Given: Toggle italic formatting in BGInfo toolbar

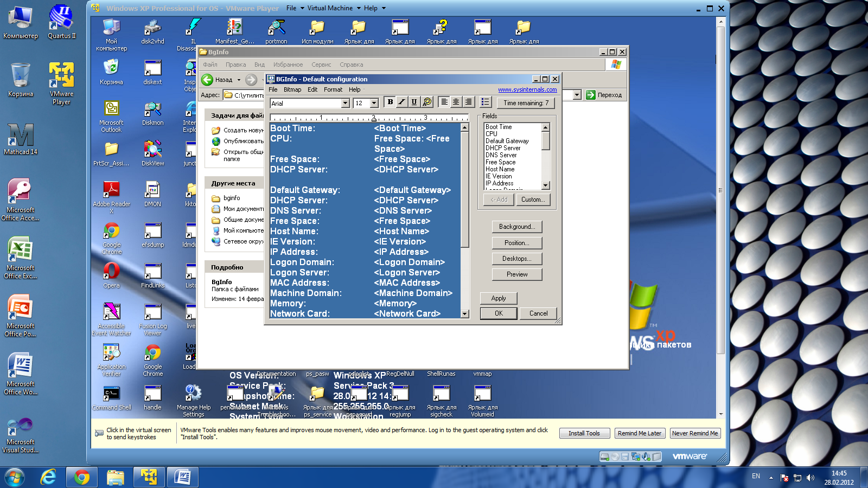Looking at the screenshot, I should click(402, 102).
